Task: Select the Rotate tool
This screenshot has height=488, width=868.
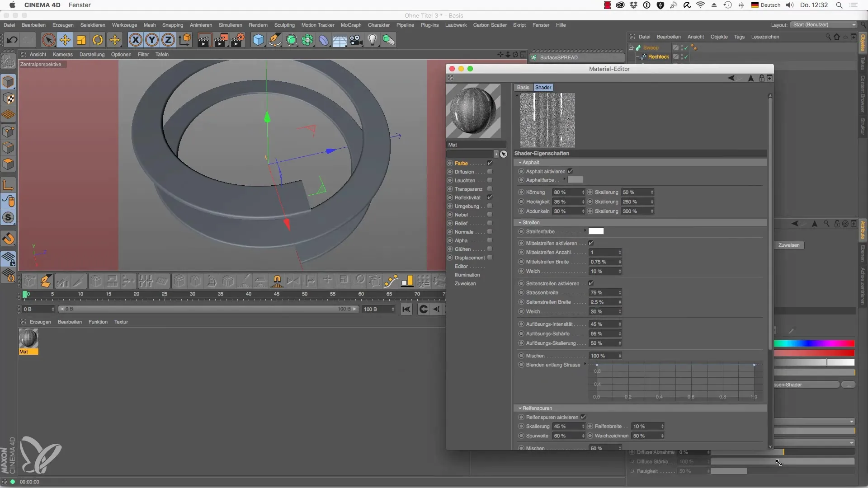Action: 98,40
